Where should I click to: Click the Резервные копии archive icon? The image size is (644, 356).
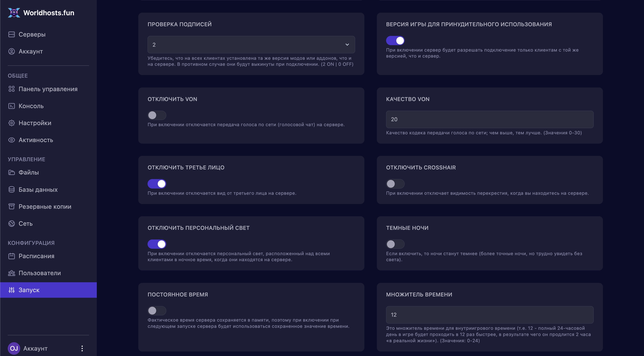click(x=11, y=207)
